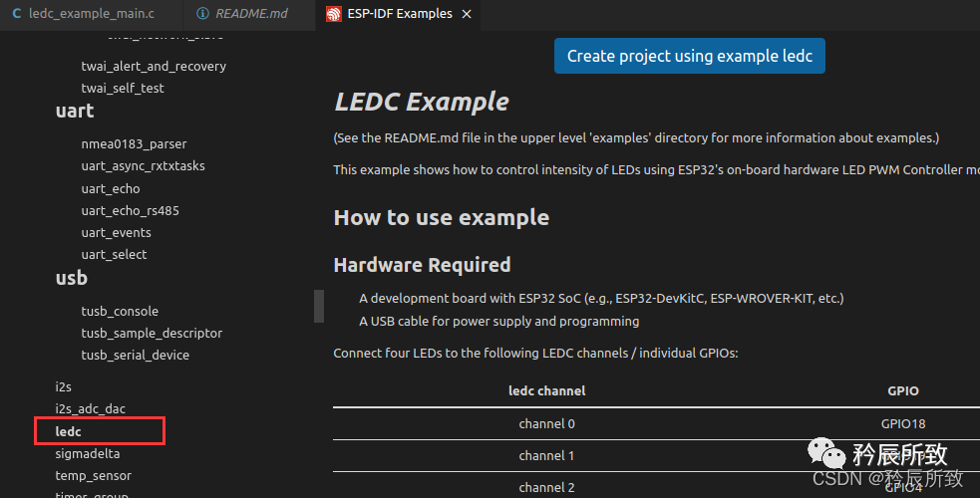Click the info icon on README.md tab

point(203,14)
